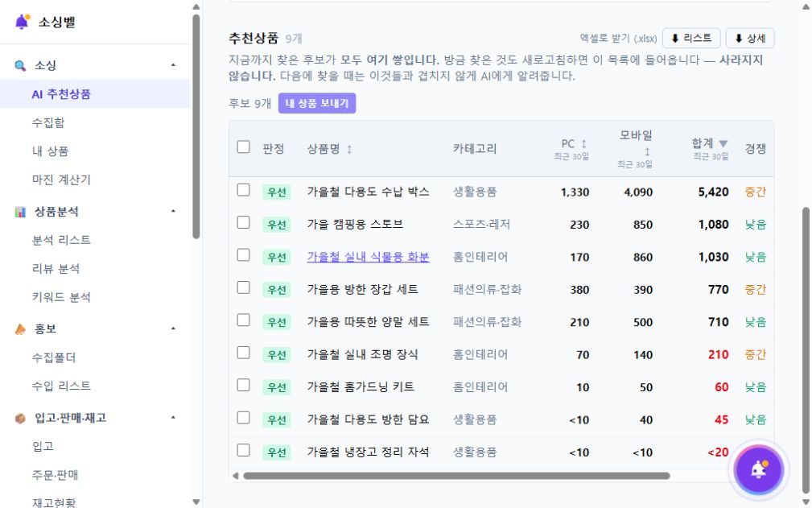Viewport: 812px width, 508px height.
Task: Click the magnifier icon beside 소싱
Action: [20, 66]
